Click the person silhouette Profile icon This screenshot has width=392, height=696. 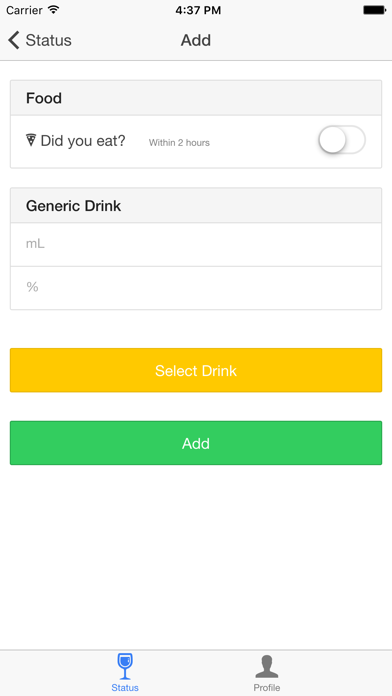[267, 666]
